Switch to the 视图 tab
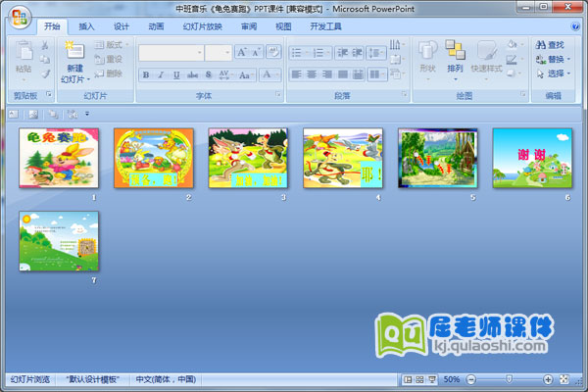This screenshot has height=392, width=588. [x=283, y=26]
